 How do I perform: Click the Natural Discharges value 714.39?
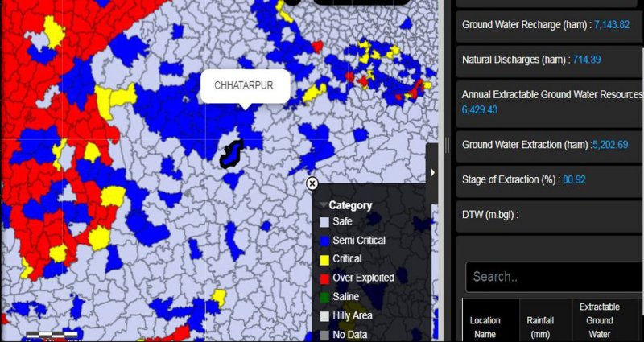[x=587, y=60]
